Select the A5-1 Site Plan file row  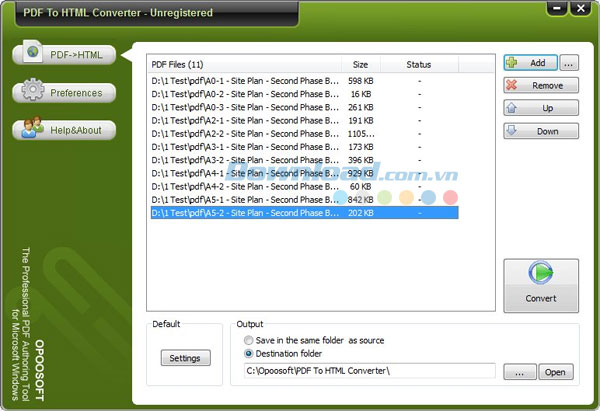304,199
